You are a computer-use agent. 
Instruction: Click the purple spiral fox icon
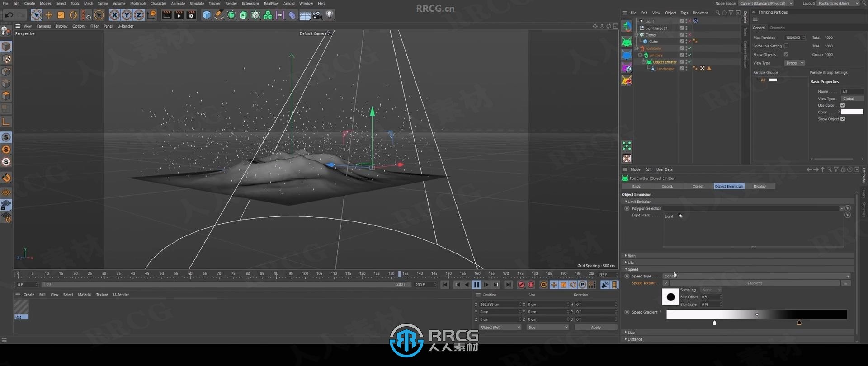click(x=627, y=68)
